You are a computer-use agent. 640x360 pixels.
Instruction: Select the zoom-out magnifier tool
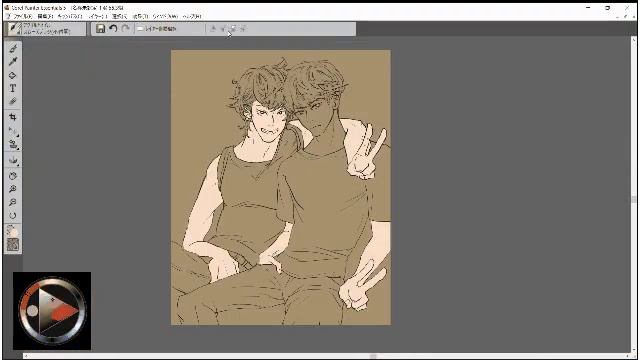pyautogui.click(x=13, y=202)
